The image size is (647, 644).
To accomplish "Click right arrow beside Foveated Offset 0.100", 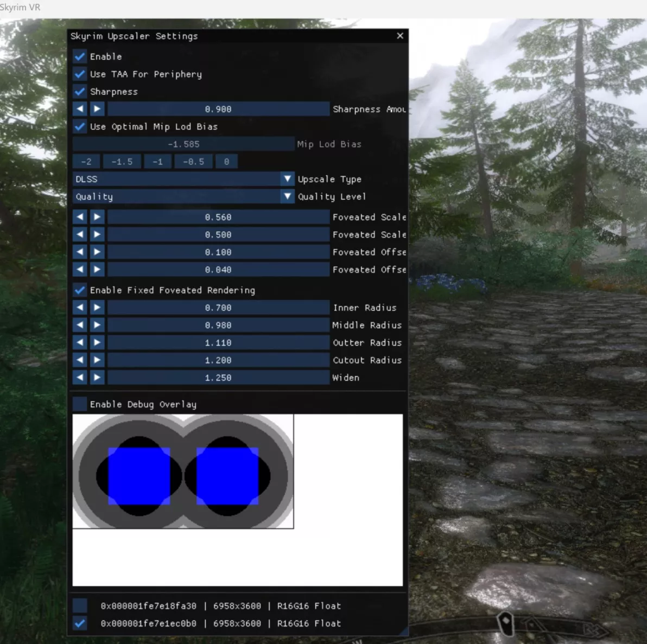I will [97, 252].
